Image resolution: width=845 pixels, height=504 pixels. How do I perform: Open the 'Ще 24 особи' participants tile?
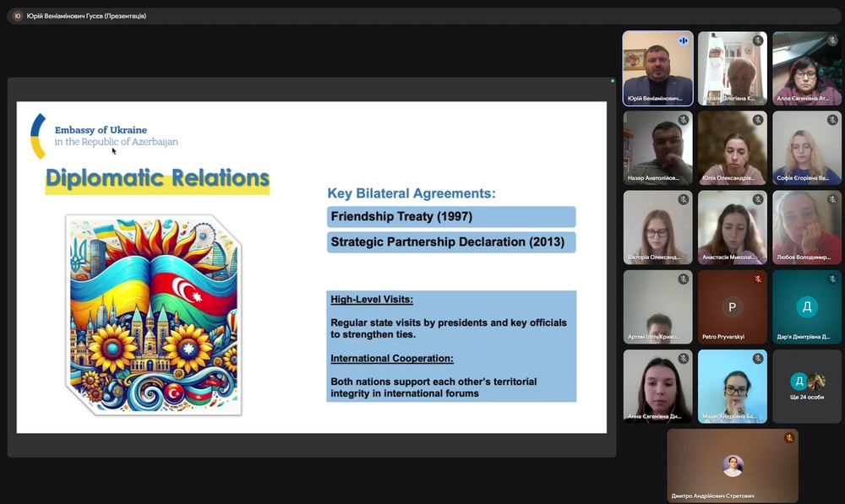(x=807, y=386)
